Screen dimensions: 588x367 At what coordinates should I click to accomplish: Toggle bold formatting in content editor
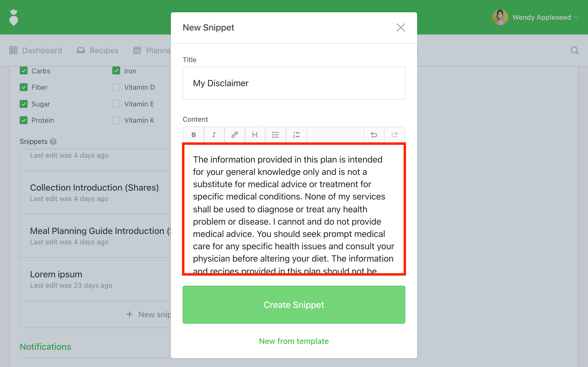coord(194,135)
